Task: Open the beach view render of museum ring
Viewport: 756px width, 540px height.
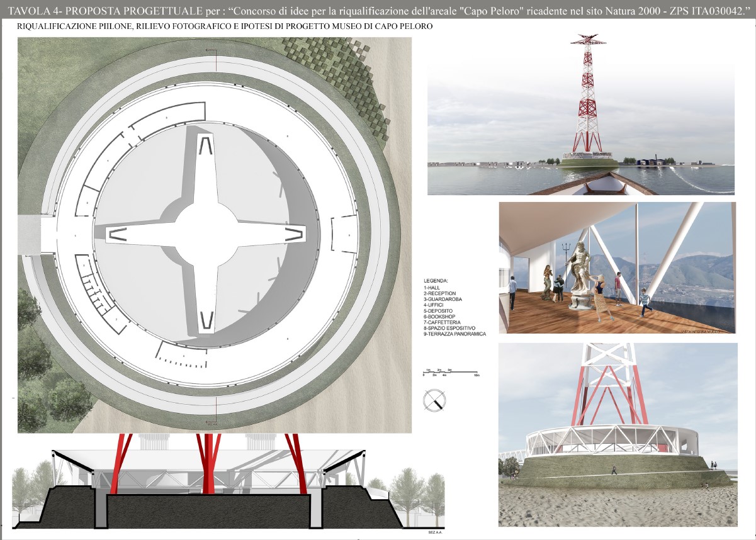Action: coord(617,434)
